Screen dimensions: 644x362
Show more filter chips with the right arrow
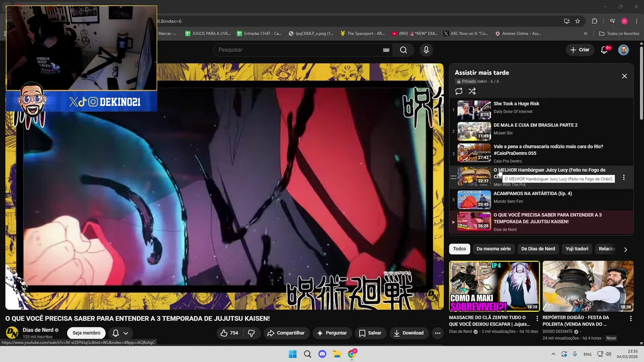625,249
